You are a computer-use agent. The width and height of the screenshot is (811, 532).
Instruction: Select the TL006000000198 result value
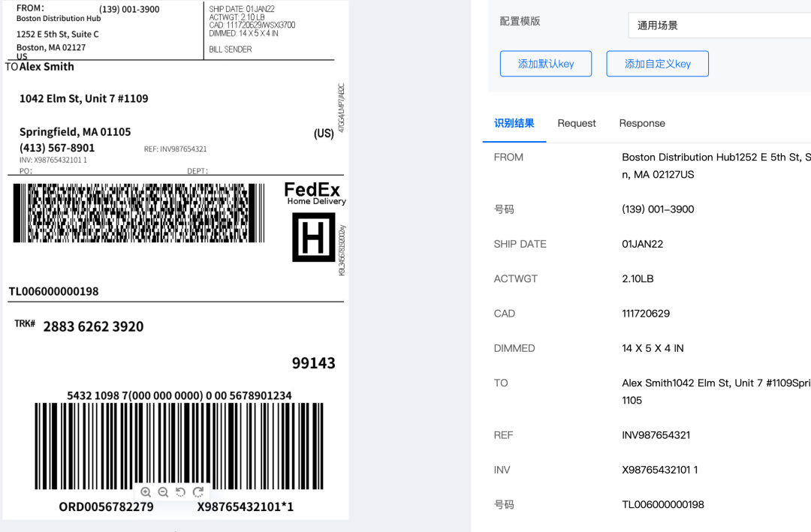tap(662, 504)
